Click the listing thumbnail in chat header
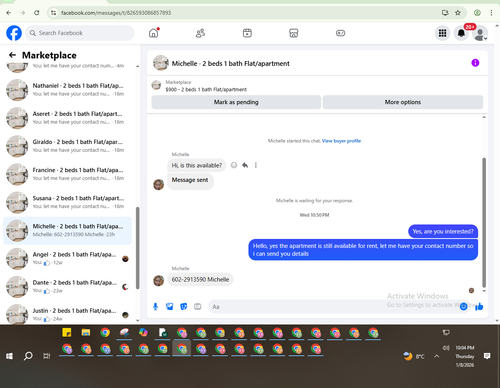 [161, 63]
